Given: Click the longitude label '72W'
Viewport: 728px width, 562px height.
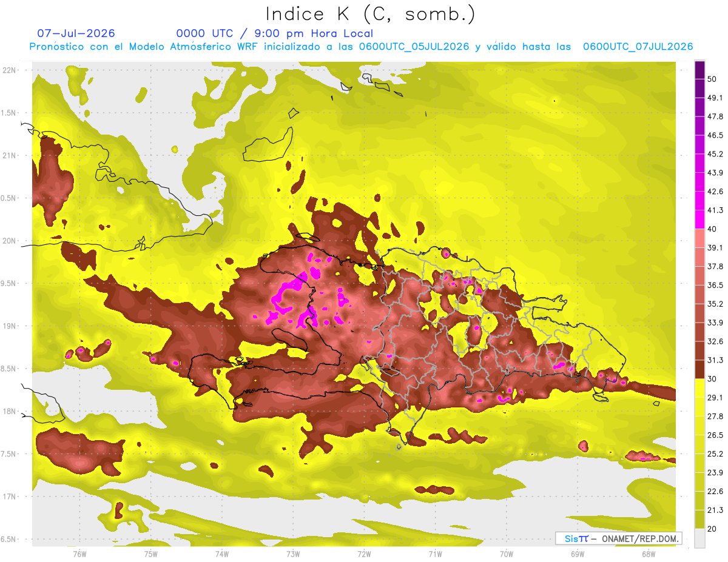Looking at the screenshot, I should click(364, 554).
